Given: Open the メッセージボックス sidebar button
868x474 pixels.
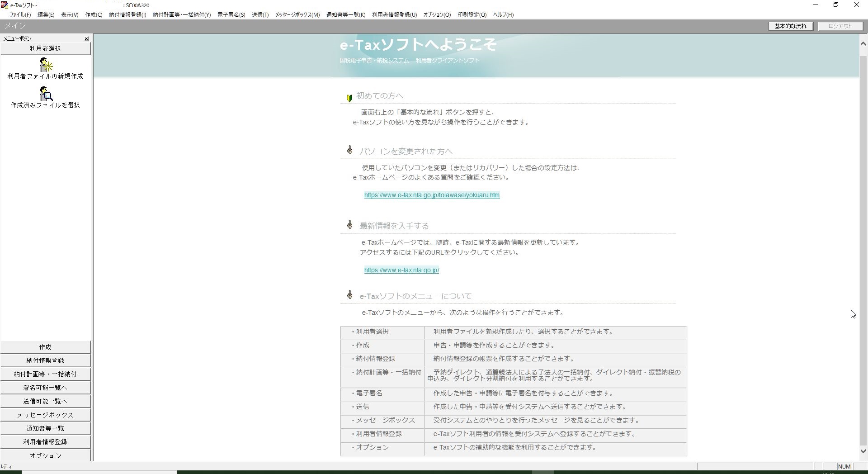Looking at the screenshot, I should coord(45,415).
